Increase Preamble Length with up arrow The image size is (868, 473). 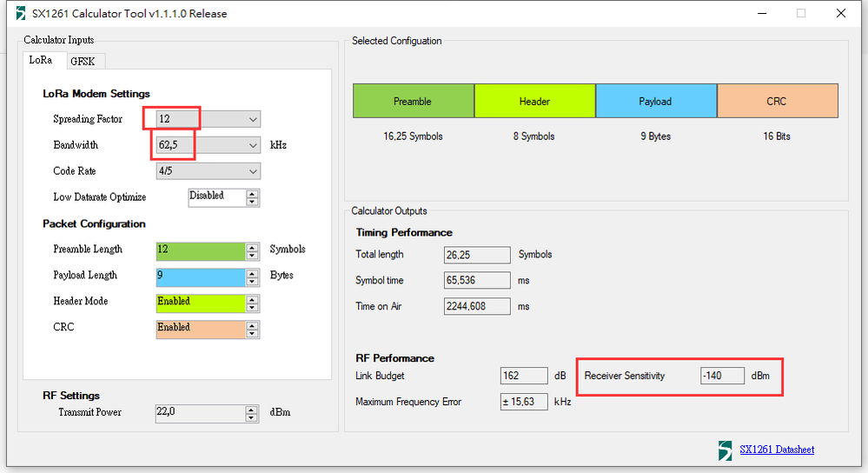coord(253,247)
